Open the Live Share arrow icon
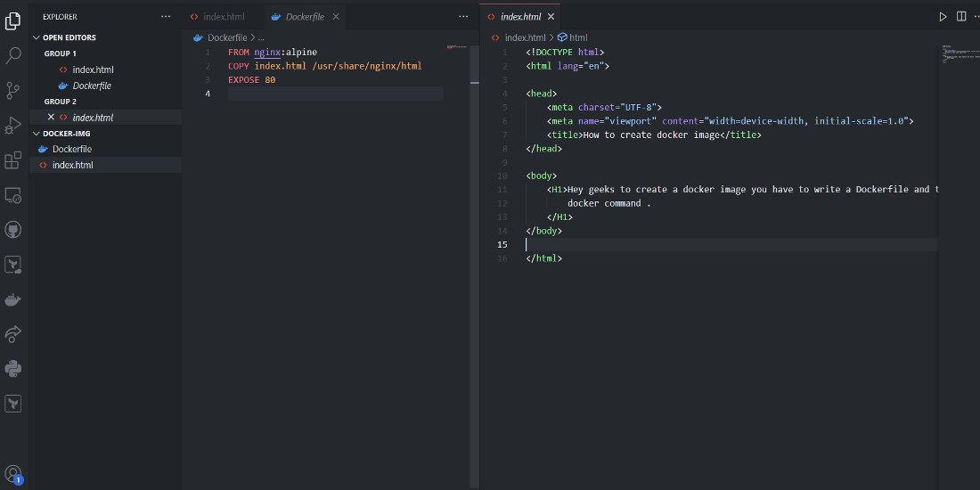 tap(12, 334)
